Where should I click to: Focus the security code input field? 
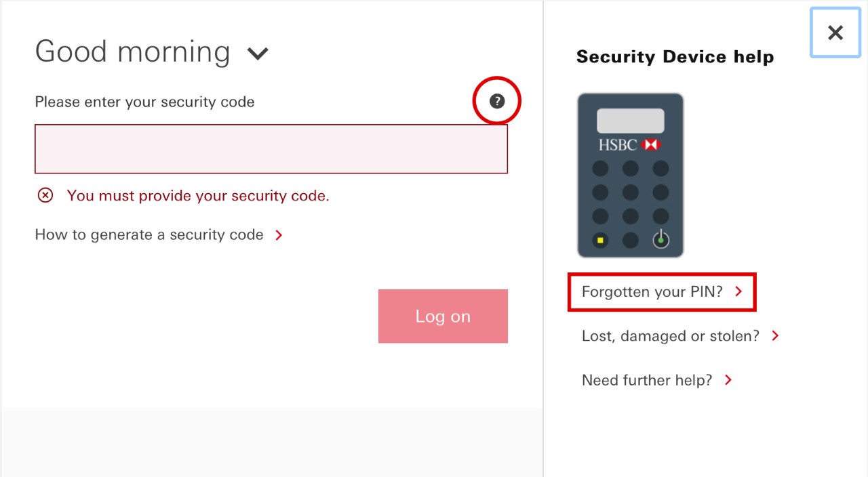pos(271,149)
